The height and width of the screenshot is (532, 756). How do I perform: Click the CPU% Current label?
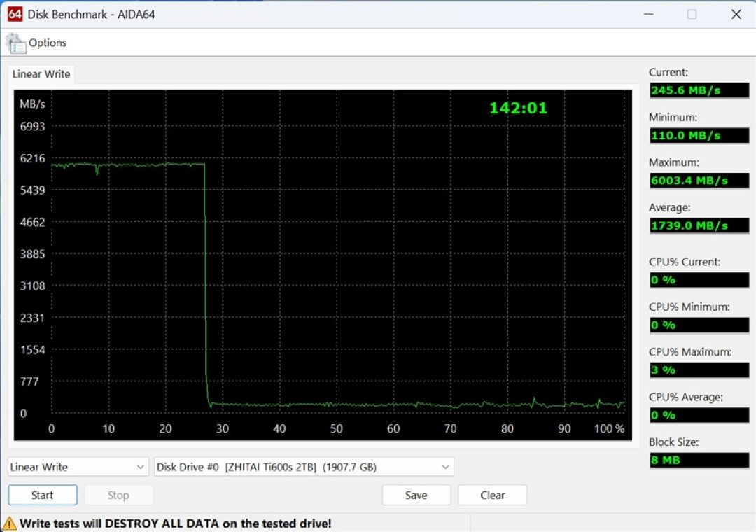684,262
